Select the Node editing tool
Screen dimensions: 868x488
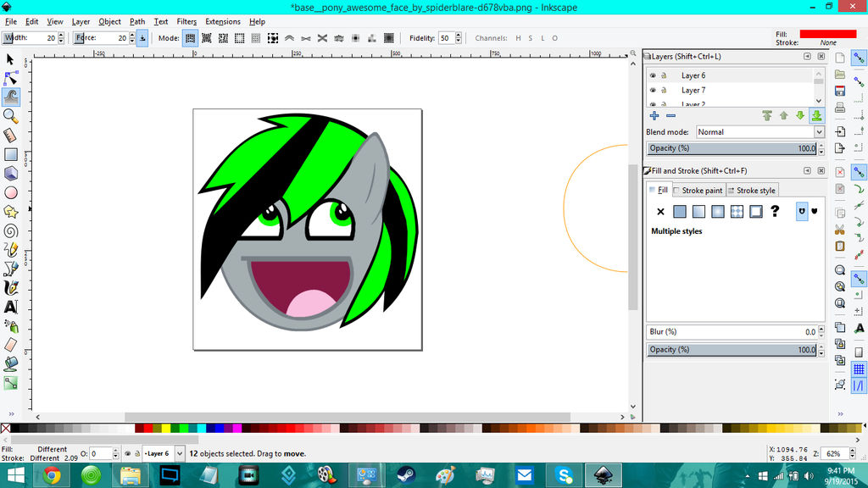coord(11,76)
